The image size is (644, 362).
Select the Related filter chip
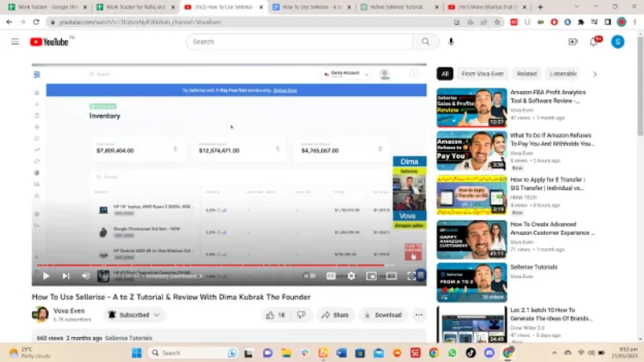pyautogui.click(x=527, y=74)
